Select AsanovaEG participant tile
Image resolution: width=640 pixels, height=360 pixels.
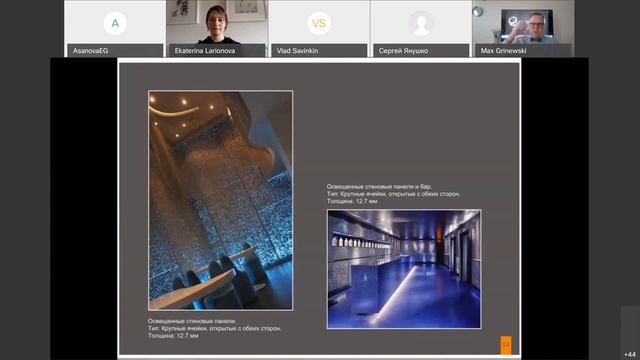(x=115, y=29)
